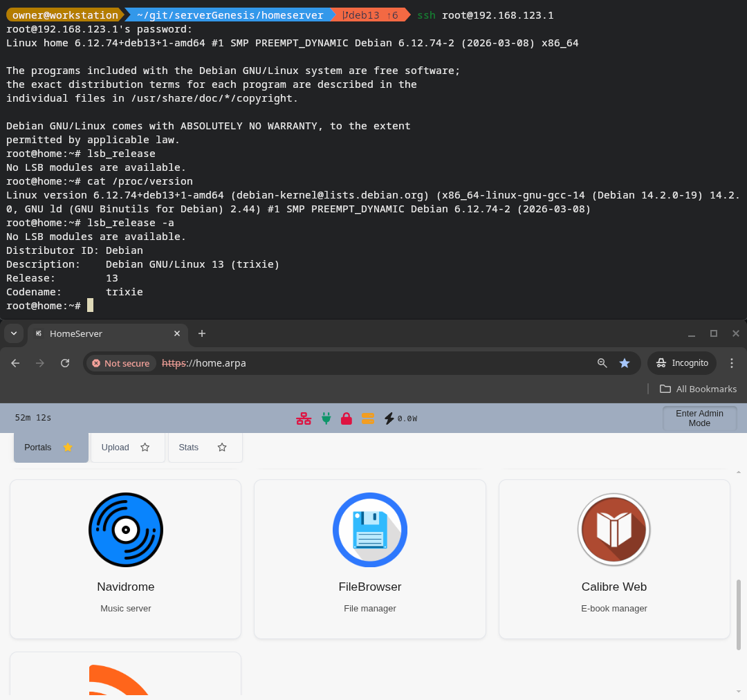Click the lightning bolt power icon

(389, 418)
